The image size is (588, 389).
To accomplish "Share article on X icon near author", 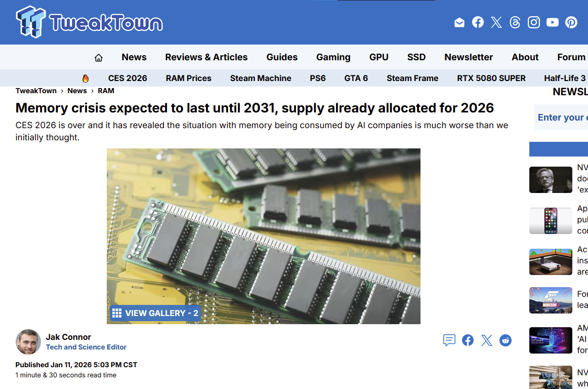I will click(x=486, y=340).
